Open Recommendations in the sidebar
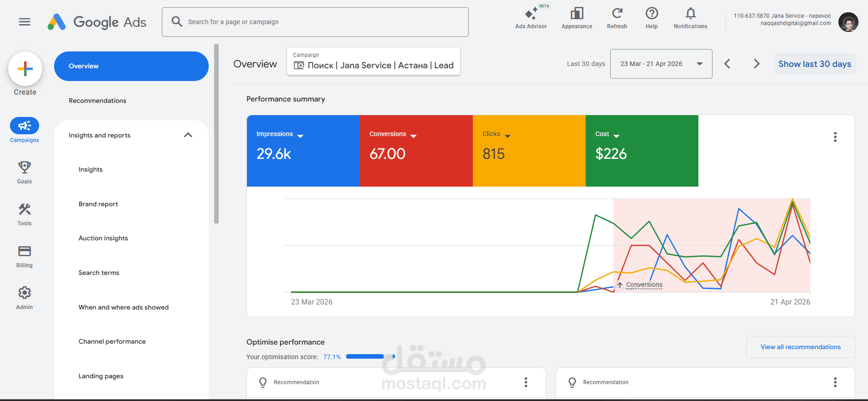Image resolution: width=868 pixels, height=401 pixels. tap(97, 101)
